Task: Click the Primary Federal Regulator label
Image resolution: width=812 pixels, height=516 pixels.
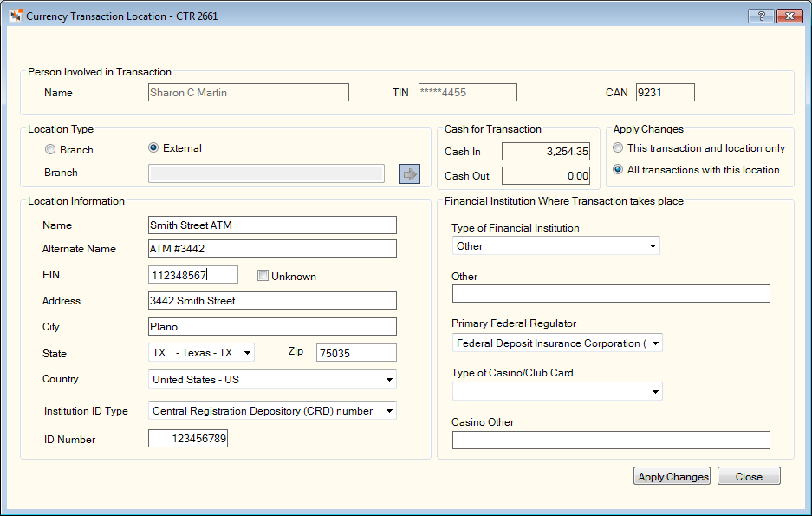Action: 514,323
